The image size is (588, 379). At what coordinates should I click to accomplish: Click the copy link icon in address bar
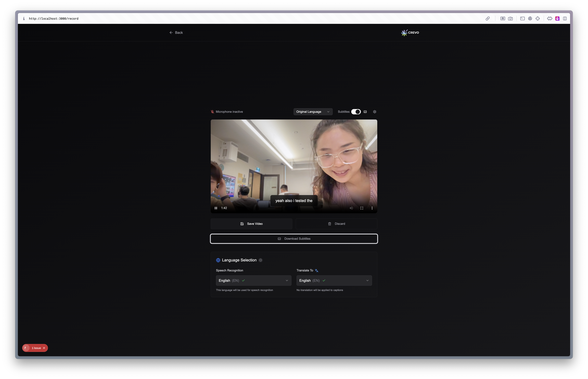(487, 18)
